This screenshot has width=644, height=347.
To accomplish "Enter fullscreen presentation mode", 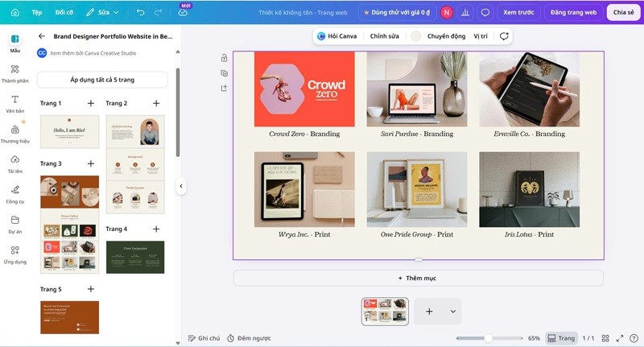I will [x=620, y=338].
